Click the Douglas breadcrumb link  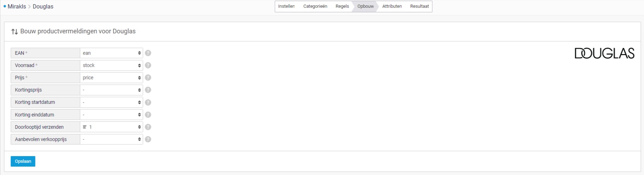(x=43, y=6)
